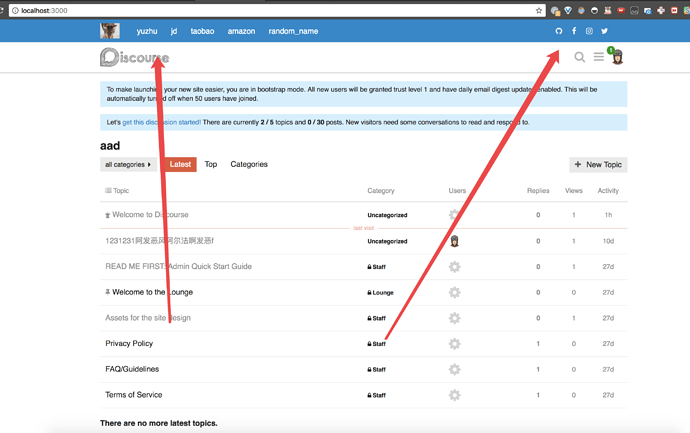Follow the 'get this discussion started!' link

pos(161,122)
